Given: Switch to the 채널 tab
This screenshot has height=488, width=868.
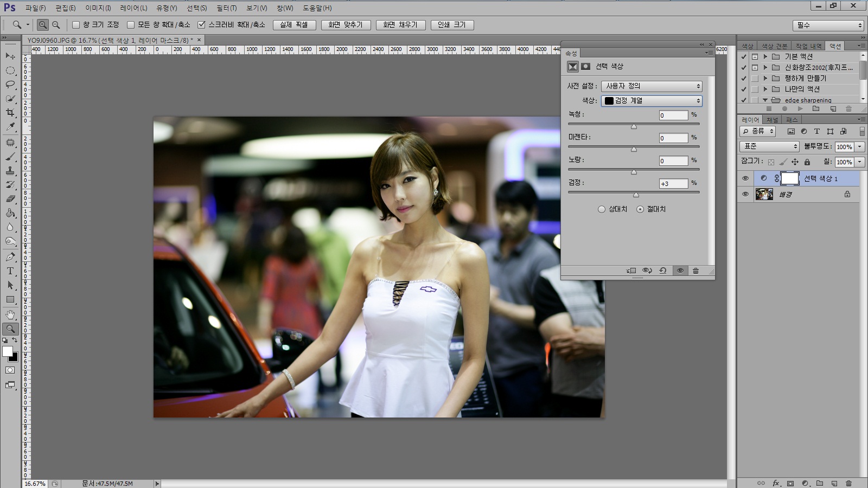Looking at the screenshot, I should point(772,120).
